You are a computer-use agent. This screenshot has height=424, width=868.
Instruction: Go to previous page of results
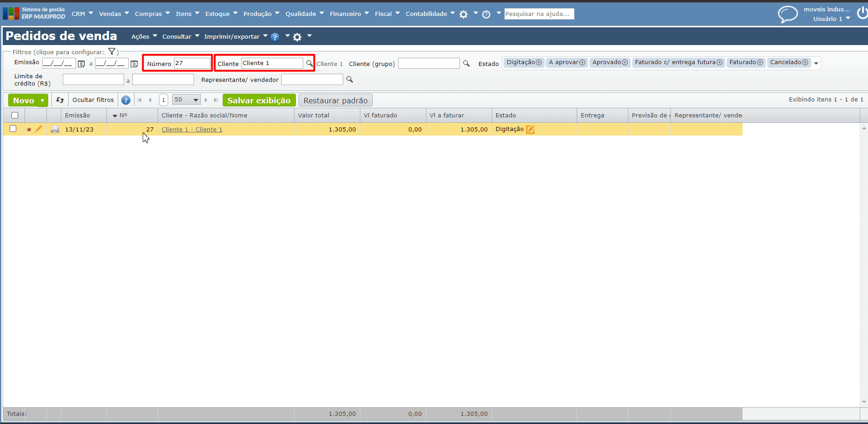[x=150, y=100]
